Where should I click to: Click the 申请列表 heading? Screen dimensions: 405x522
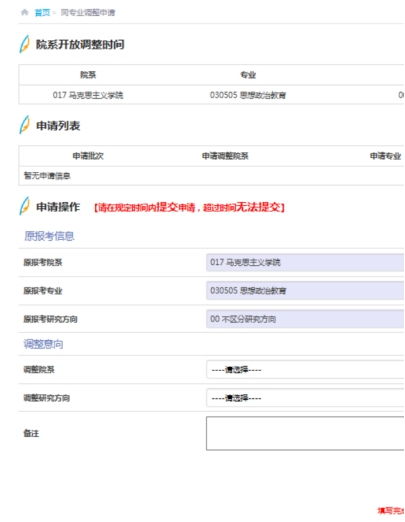[x=58, y=126]
